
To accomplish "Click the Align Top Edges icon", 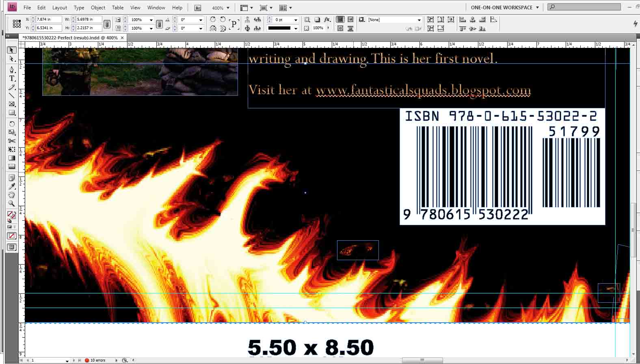I will coord(463,28).
